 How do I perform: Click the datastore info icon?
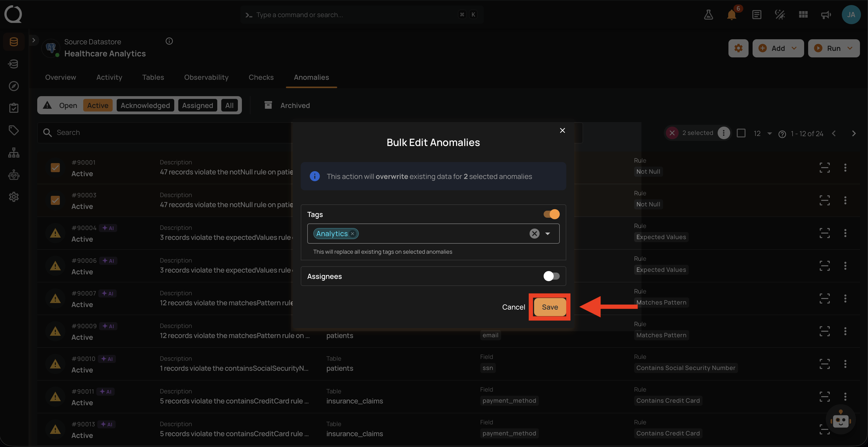pyautogui.click(x=169, y=41)
